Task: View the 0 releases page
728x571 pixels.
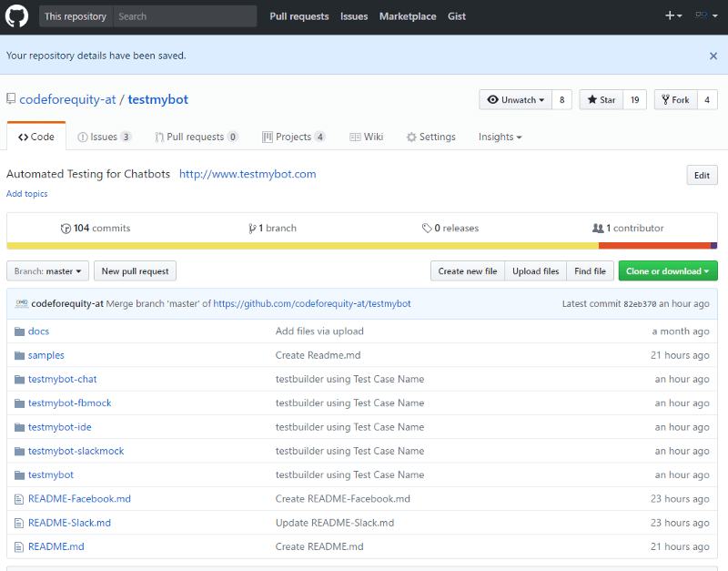Action: tap(450, 228)
